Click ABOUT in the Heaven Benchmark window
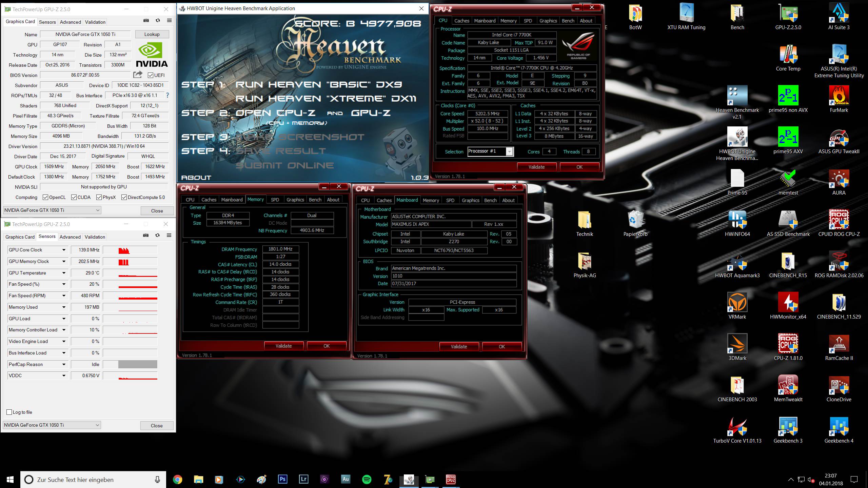Screen dimensions: 868x488 pos(196,177)
